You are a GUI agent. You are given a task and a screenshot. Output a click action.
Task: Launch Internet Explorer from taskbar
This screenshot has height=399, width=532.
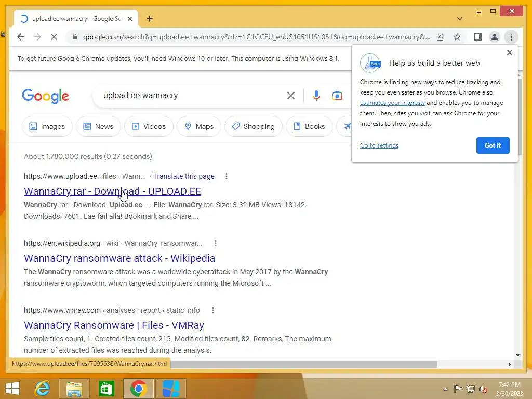point(42,389)
